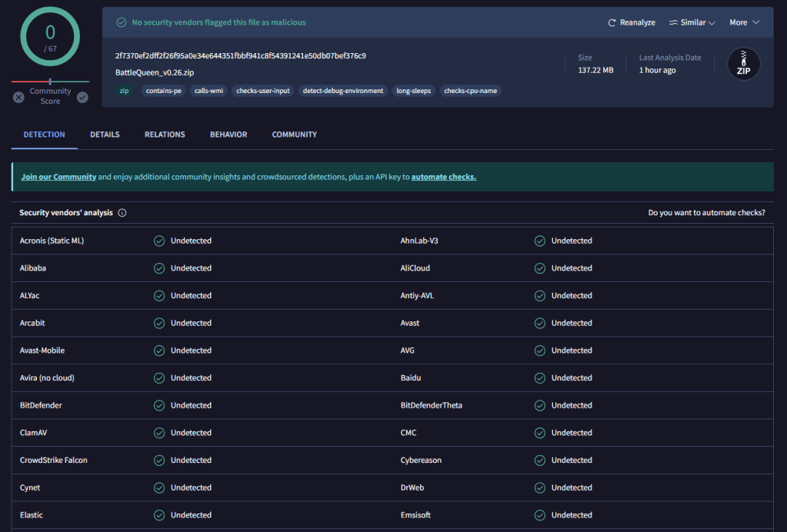Image resolution: width=787 pixels, height=532 pixels.
Task: Expand the More dropdown menu
Action: pyautogui.click(x=744, y=23)
